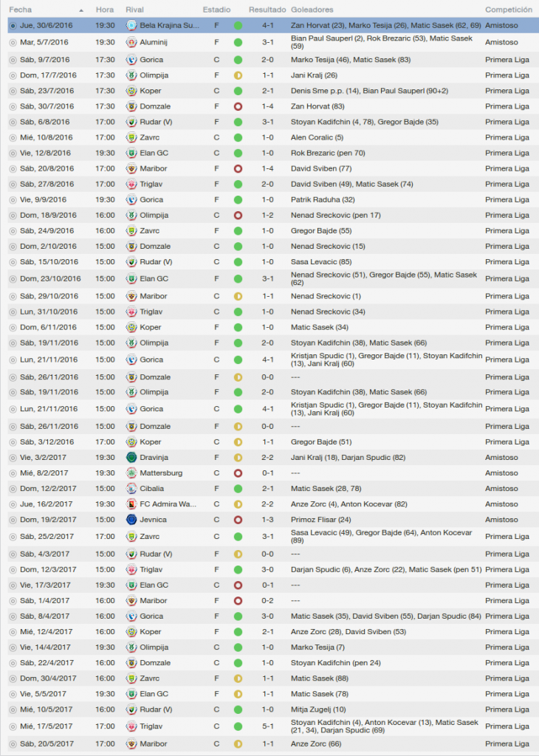Image resolution: width=539 pixels, height=756 pixels.
Task: Sort by the Estadio column header
Action: click(216, 10)
